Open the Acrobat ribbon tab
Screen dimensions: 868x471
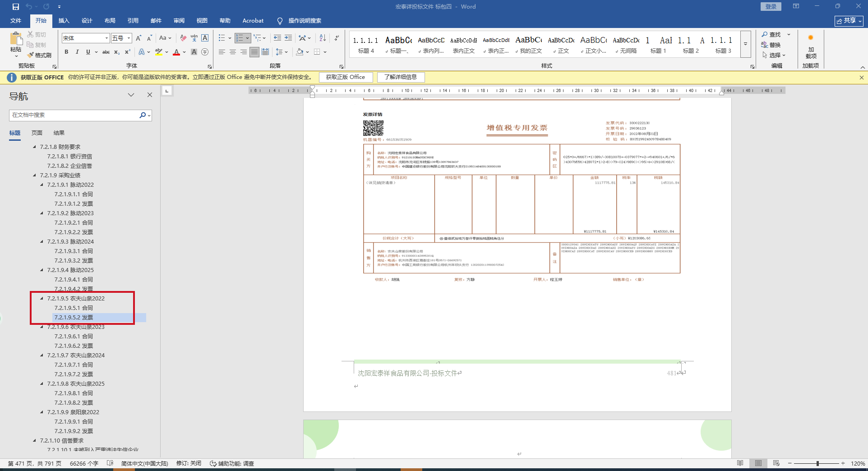[x=253, y=21]
